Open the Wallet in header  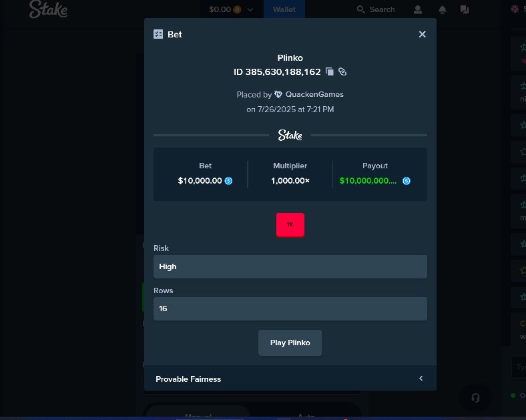[284, 9]
